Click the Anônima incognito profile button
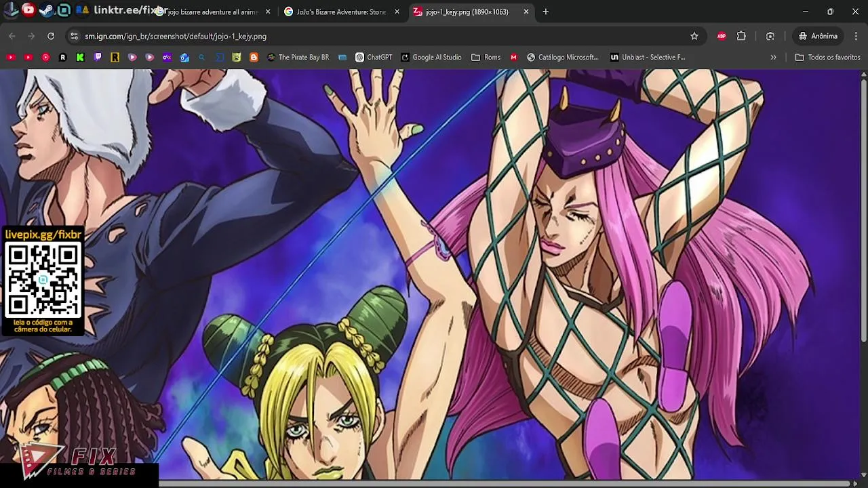 pos(818,36)
